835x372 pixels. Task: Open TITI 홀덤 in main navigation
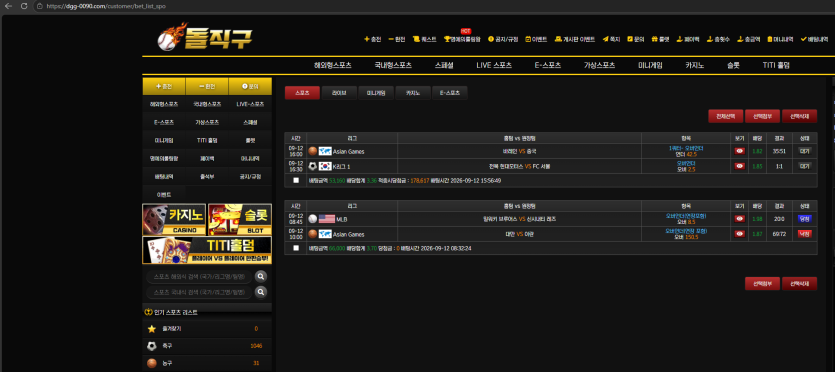tap(776, 65)
